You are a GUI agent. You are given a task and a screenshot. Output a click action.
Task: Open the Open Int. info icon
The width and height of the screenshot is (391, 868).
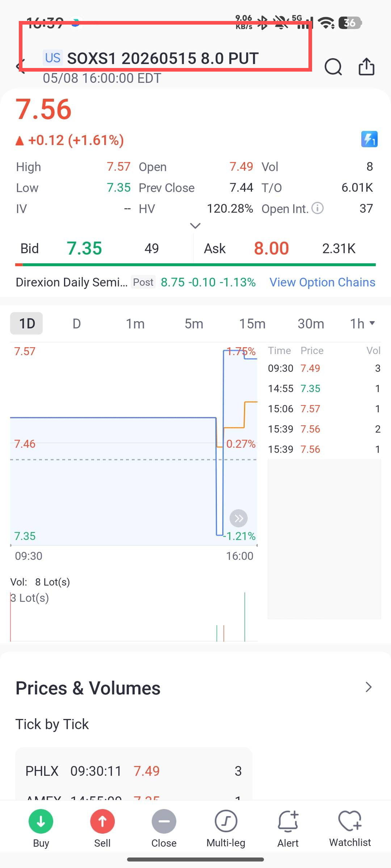click(x=318, y=208)
